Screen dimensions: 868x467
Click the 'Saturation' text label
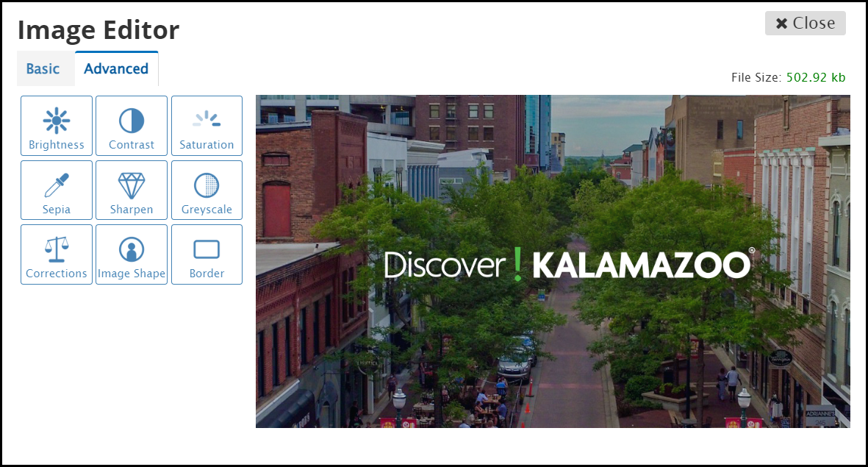click(x=207, y=145)
